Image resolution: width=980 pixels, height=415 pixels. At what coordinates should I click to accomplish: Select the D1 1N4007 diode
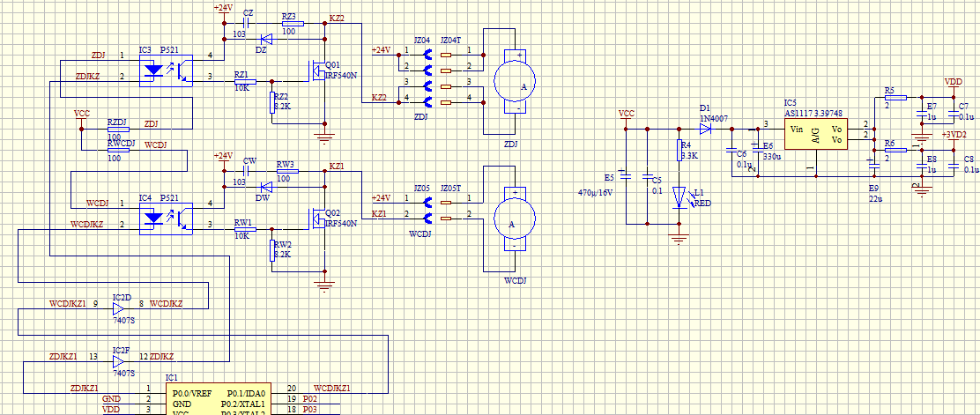click(705, 128)
